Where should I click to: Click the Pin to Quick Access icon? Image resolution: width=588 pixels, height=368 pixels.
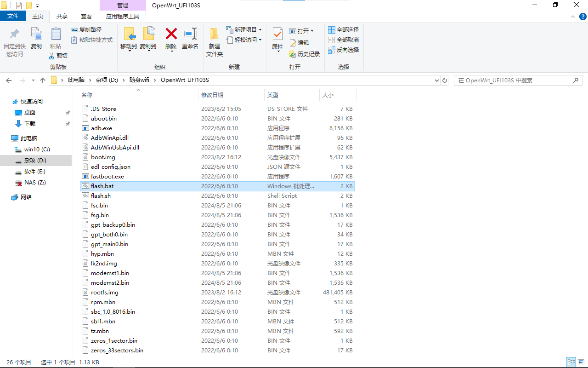pyautogui.click(x=14, y=34)
